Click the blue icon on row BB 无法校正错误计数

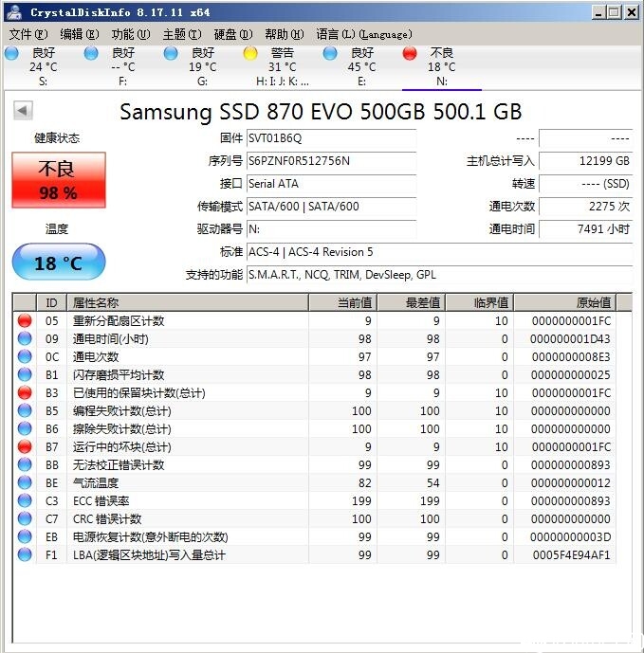point(25,464)
